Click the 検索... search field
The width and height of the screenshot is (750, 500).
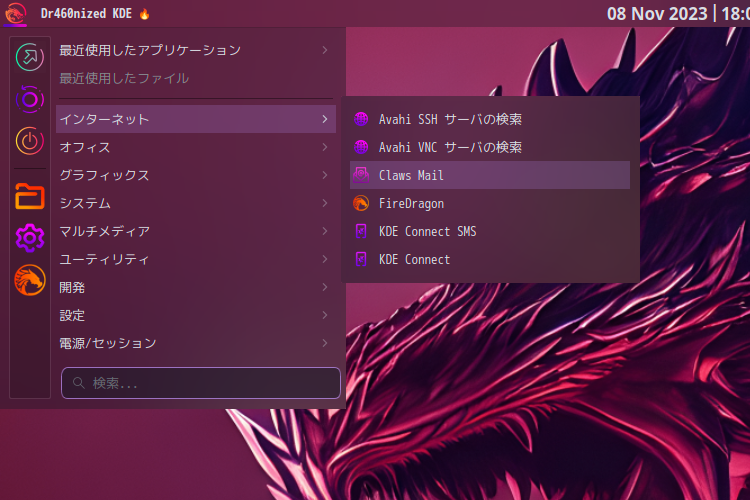(200, 383)
